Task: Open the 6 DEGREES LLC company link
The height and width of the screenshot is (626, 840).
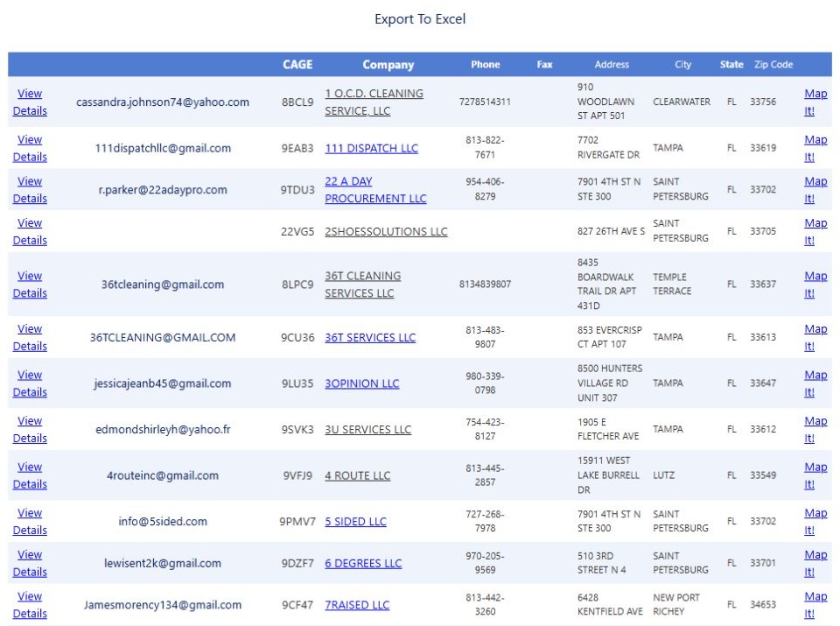Action: 363,563
